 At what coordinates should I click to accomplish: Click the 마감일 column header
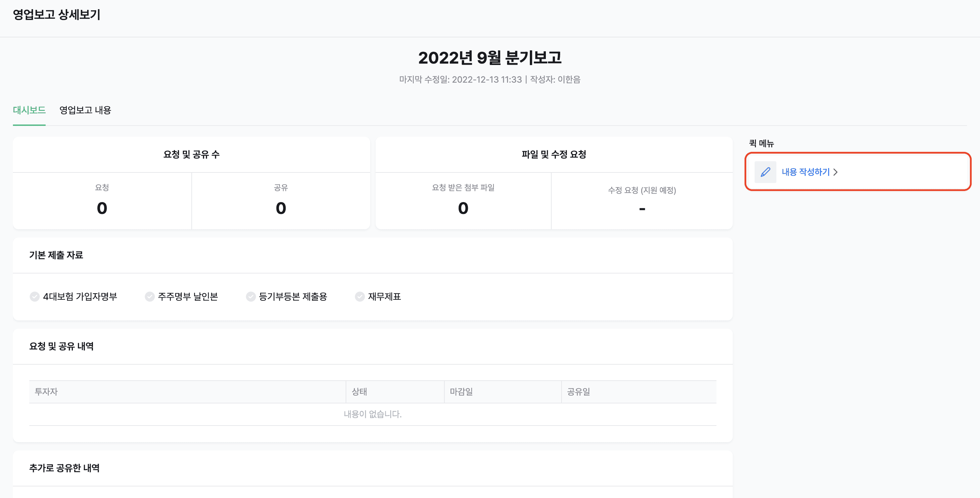coord(503,392)
